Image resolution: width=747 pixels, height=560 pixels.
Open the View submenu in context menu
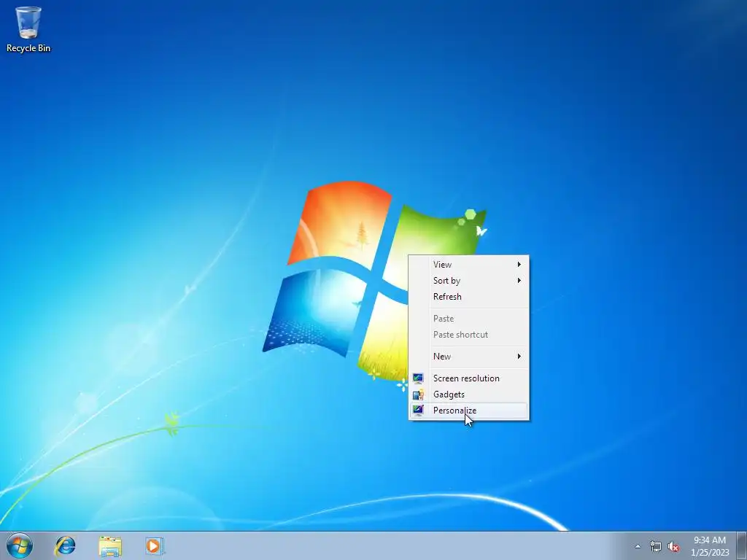click(x=469, y=264)
